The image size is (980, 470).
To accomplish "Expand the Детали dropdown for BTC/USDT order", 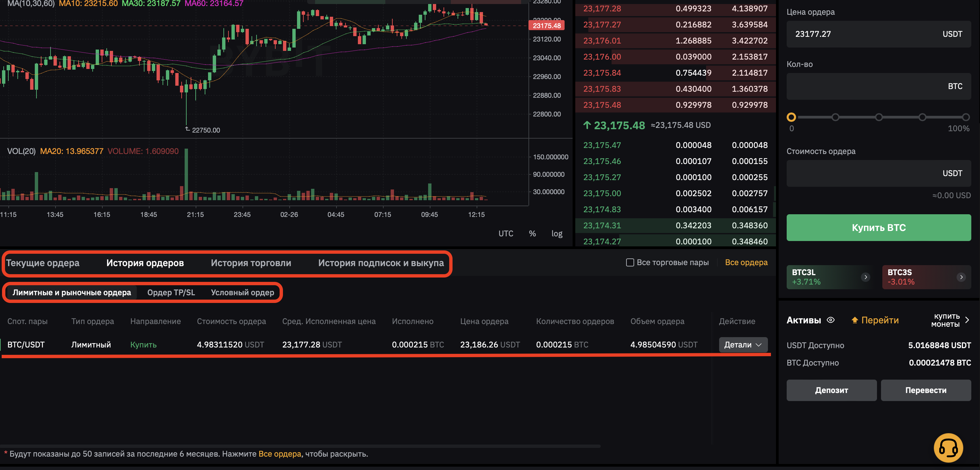I will [743, 345].
